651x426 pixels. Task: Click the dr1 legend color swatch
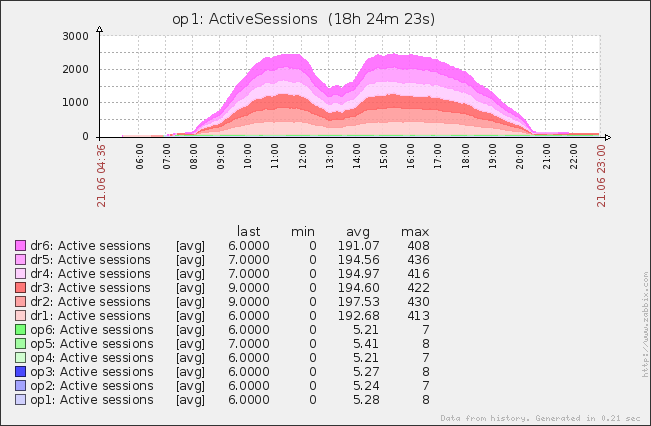click(20, 316)
